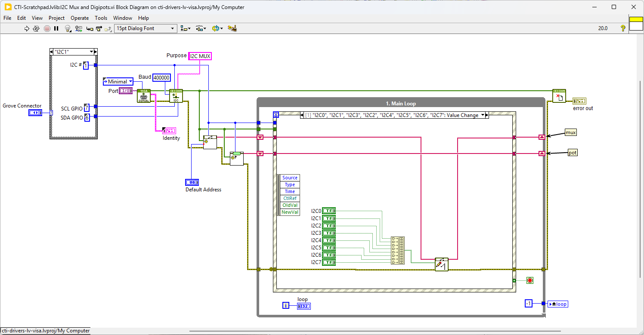Click the I2C2 boolean terminal

[x=329, y=225]
